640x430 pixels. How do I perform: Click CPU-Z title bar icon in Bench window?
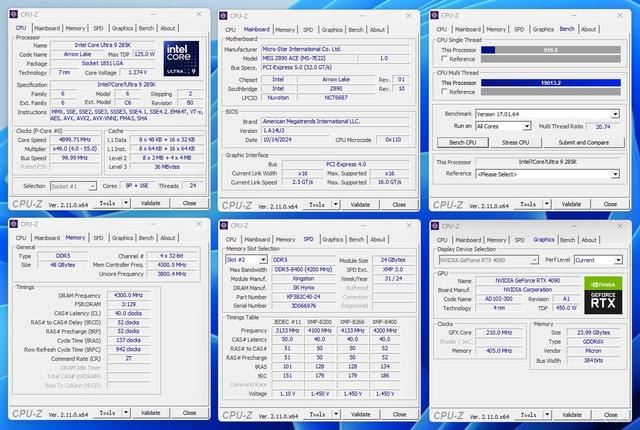tap(436, 15)
